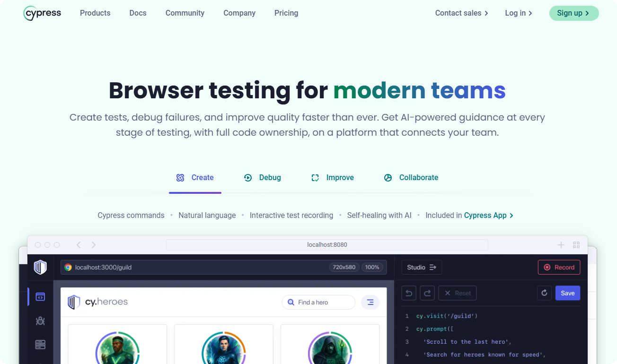This screenshot has height=364, width=617.
Task: Click the cy.heroes shield logo
Action: (73, 302)
